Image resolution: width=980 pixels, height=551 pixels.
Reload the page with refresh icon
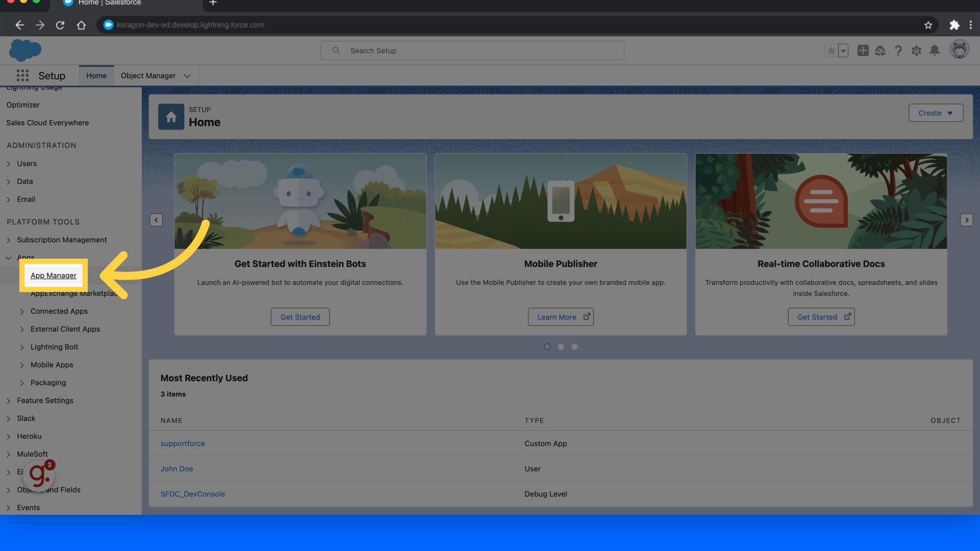coord(60,25)
